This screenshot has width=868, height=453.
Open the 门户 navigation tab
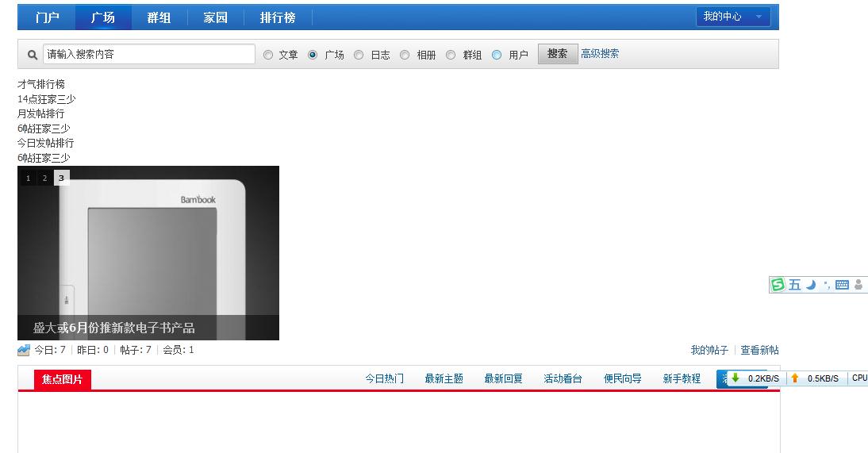47,17
